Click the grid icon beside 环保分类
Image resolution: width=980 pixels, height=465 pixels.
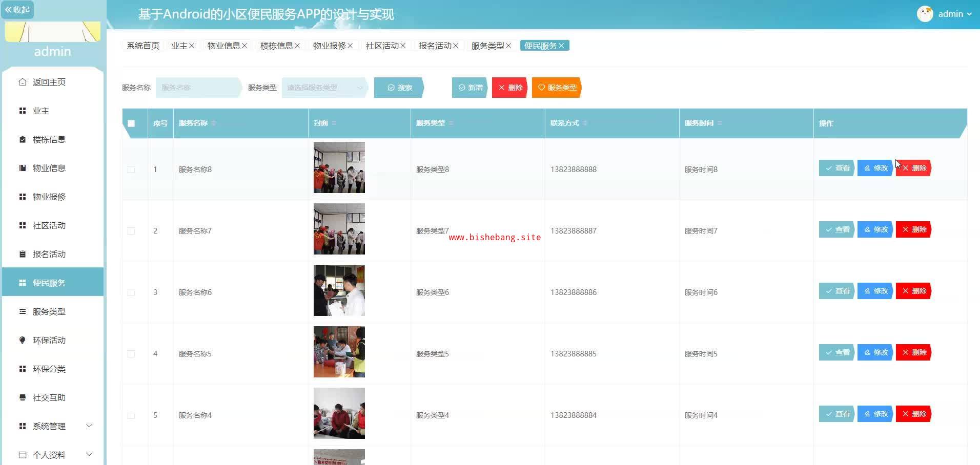coord(23,369)
